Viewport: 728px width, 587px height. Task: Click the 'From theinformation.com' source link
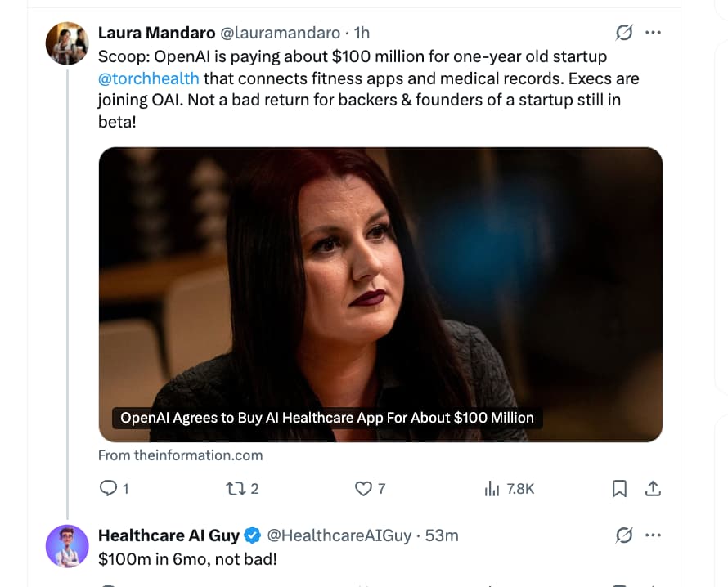click(x=180, y=455)
